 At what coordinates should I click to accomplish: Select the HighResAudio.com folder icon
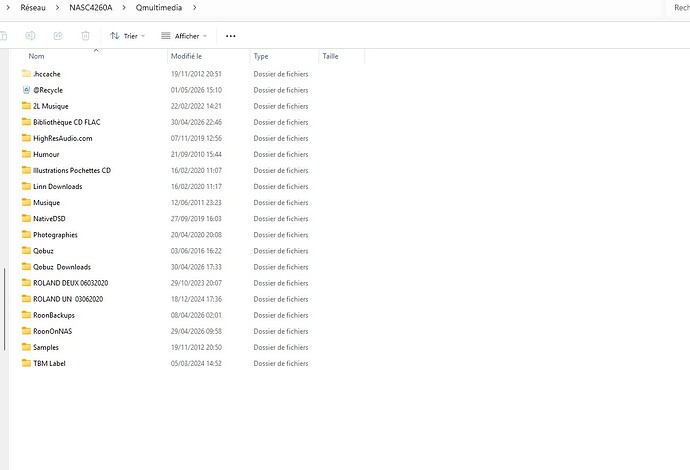(x=26, y=138)
